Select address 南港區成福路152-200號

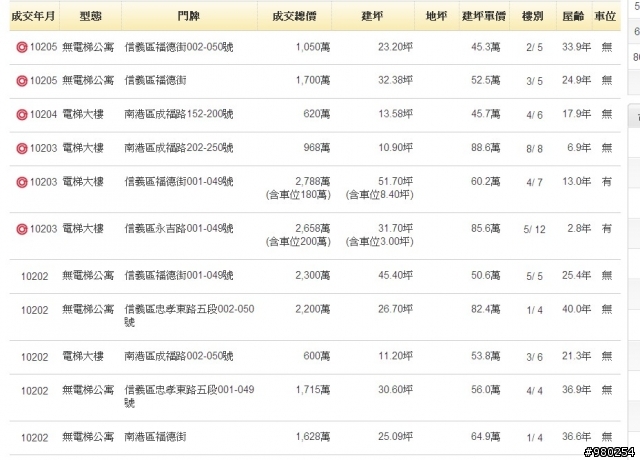pos(179,114)
